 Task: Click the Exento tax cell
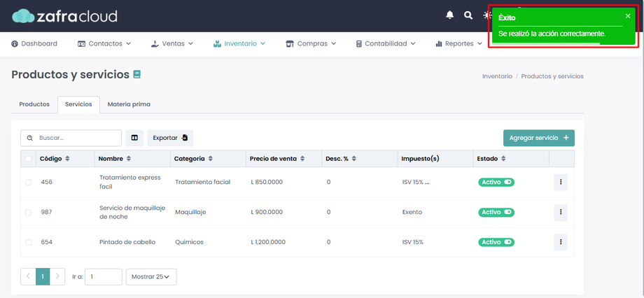[x=412, y=212]
